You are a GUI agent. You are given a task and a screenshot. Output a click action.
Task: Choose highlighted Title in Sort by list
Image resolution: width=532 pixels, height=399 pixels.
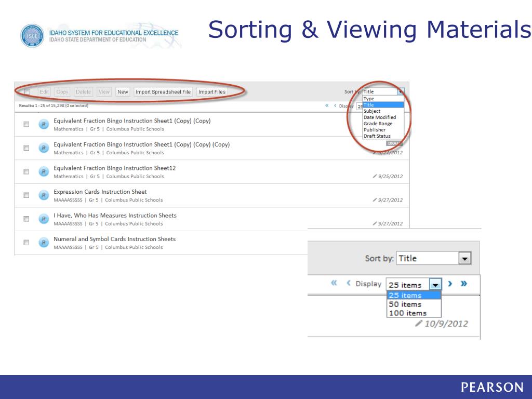pos(383,105)
